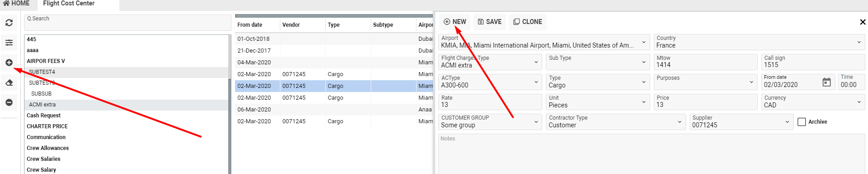Click into the Q.Search field
The image size is (868, 174).
click(128, 23)
